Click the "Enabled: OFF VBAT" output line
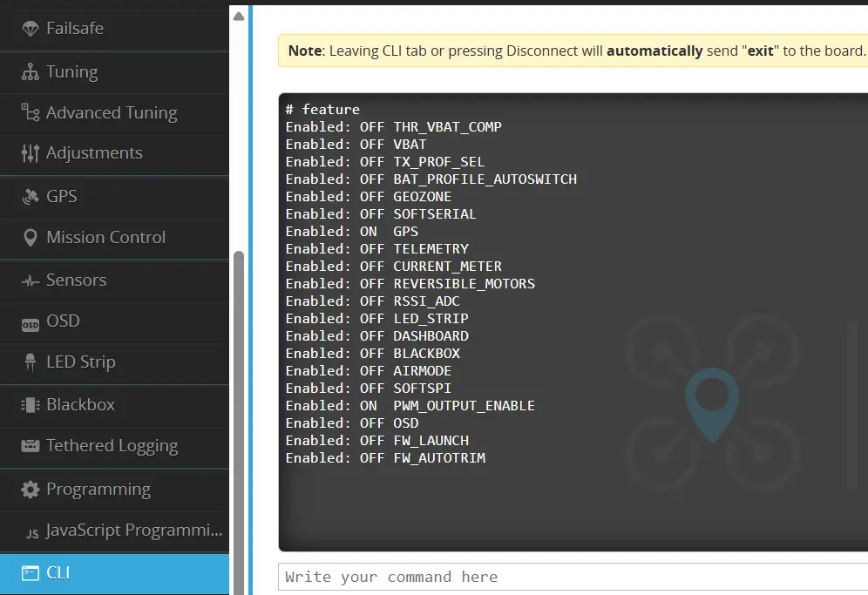Viewport: 868px width, 595px height. coord(356,145)
